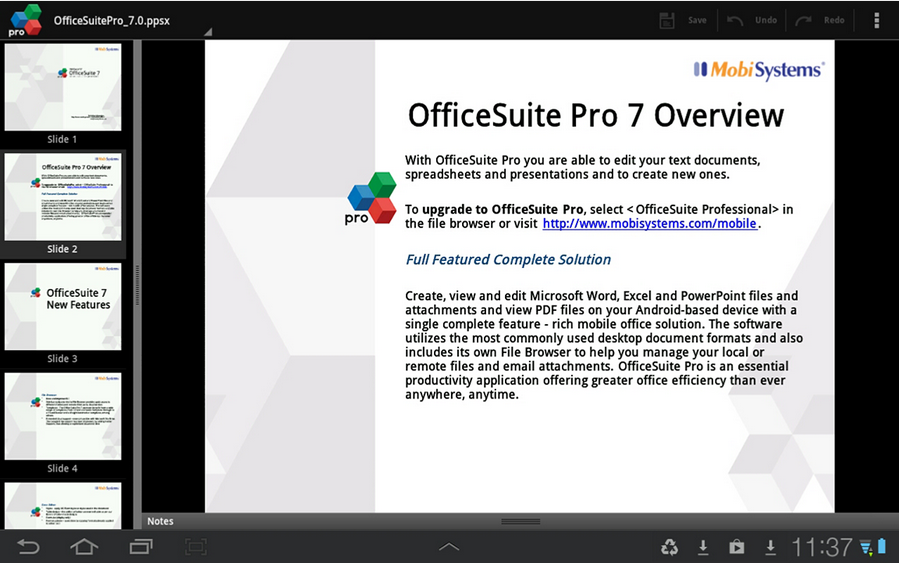
Task: Click the Notes bar label
Action: pyautogui.click(x=160, y=521)
